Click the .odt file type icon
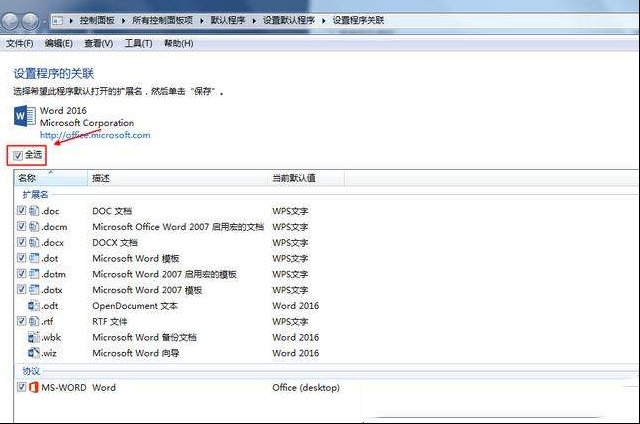This screenshot has height=424, width=640. [x=34, y=306]
